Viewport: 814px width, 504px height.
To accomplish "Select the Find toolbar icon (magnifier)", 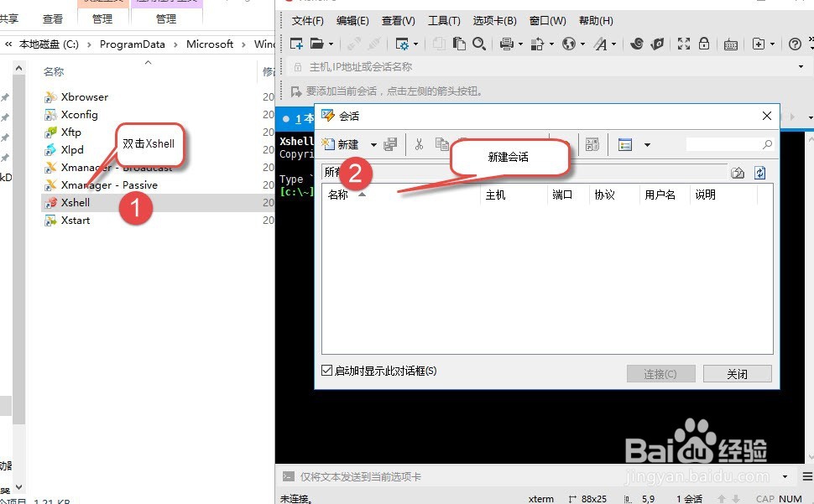I will tap(481, 44).
